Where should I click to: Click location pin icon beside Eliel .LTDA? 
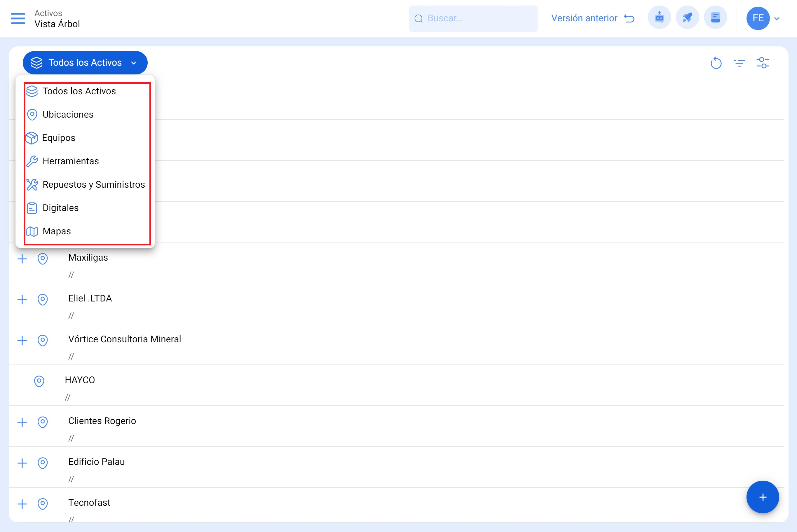click(42, 300)
